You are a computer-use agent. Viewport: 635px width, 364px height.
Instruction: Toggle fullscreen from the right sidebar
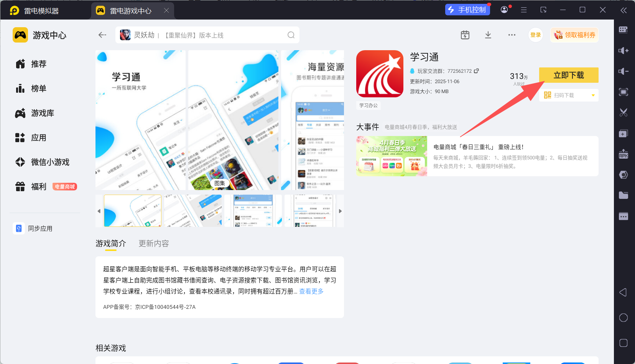click(x=623, y=92)
